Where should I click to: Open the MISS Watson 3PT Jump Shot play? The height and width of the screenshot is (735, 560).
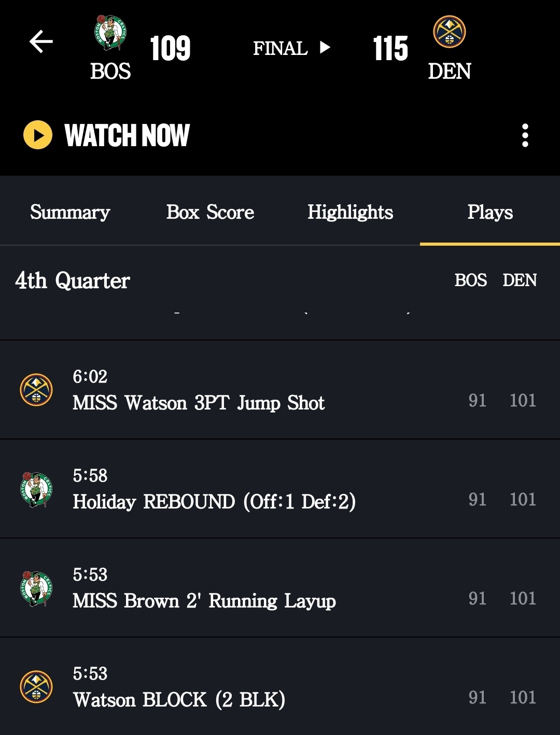point(199,403)
